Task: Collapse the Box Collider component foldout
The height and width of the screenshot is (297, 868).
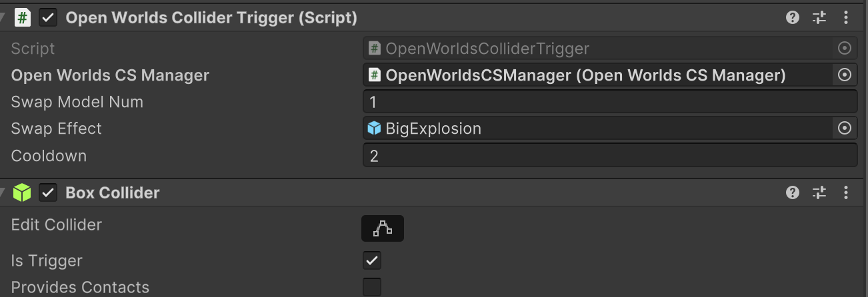Action: coord(3,193)
